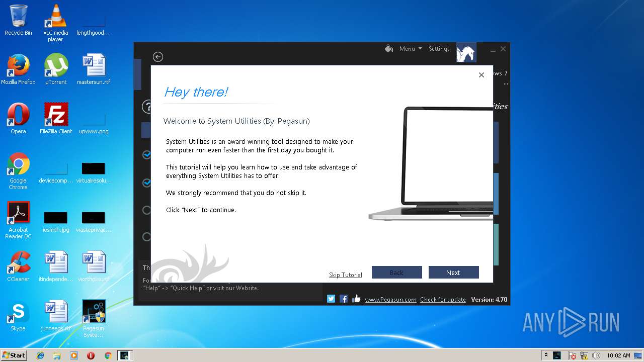
Task: Select the lengthgood file on desktop
Action: coord(94,26)
